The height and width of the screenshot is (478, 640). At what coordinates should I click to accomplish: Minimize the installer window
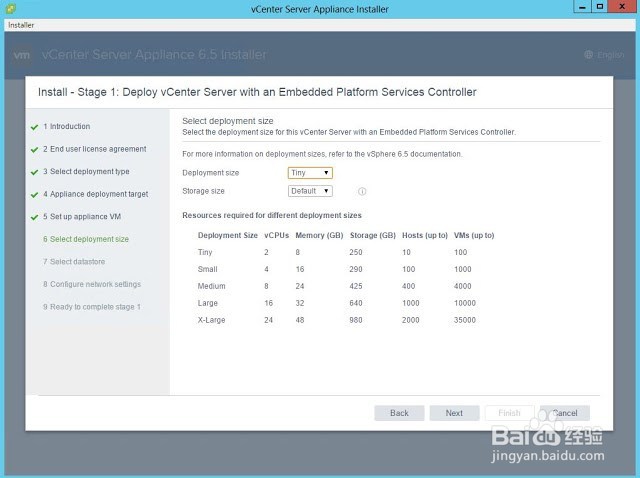pyautogui.click(x=582, y=7)
